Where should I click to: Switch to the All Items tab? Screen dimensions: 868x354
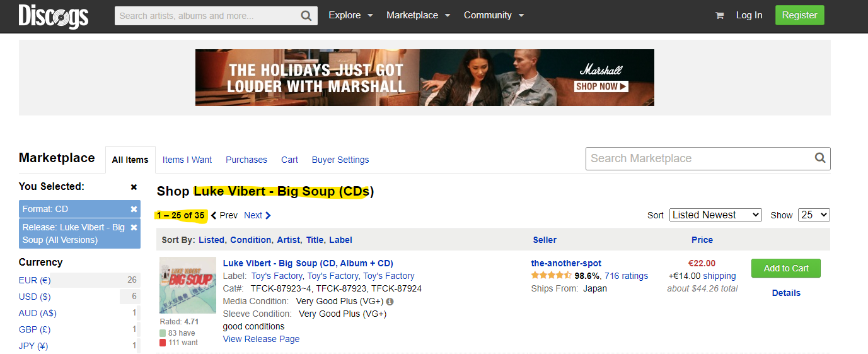(130, 160)
